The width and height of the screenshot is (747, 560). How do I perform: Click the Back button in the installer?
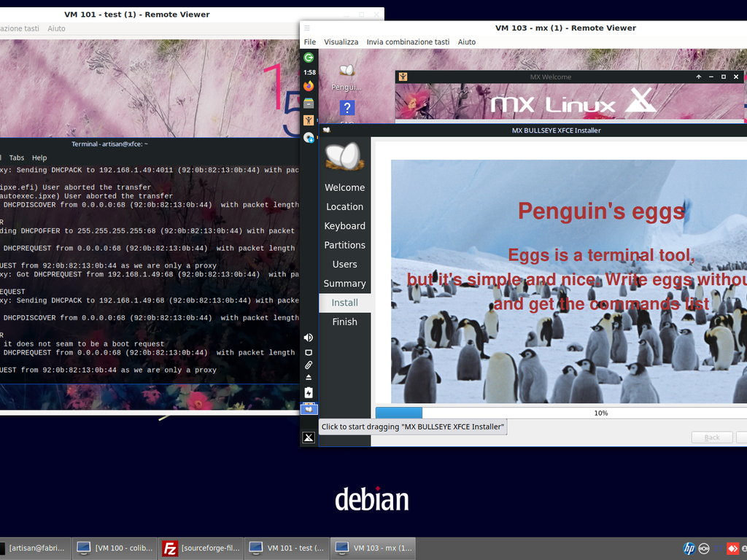(x=712, y=437)
